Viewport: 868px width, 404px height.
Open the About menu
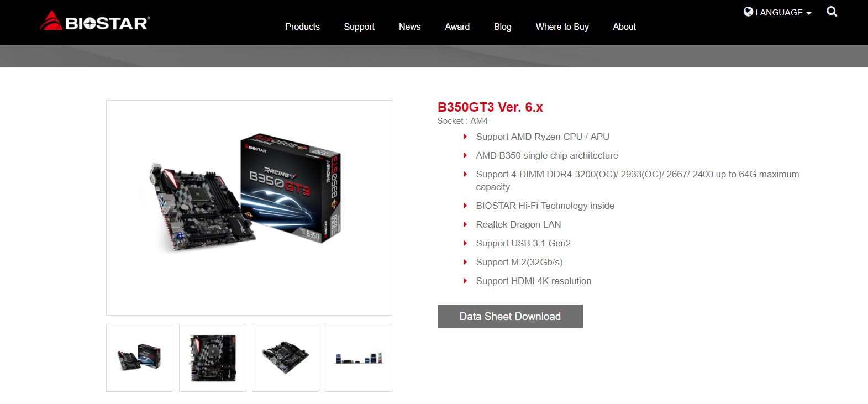[x=624, y=27]
